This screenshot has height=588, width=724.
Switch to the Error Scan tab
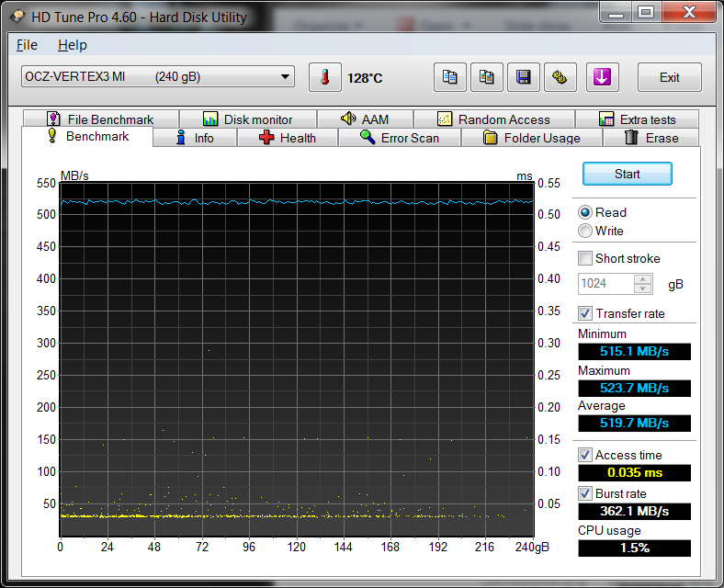[x=399, y=138]
